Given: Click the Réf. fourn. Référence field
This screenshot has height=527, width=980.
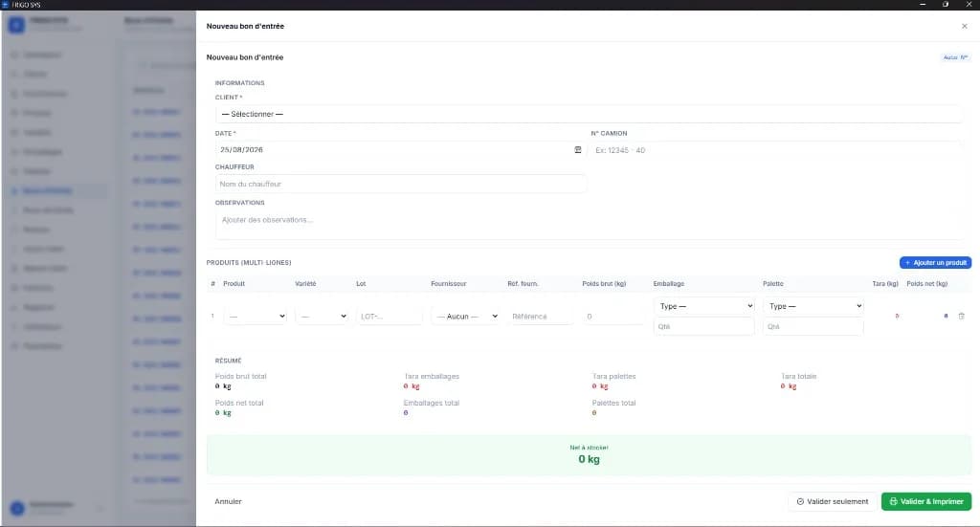Looking at the screenshot, I should pyautogui.click(x=540, y=317).
